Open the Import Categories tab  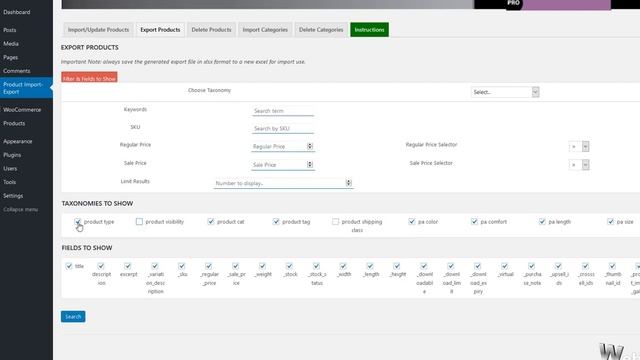[x=265, y=30]
